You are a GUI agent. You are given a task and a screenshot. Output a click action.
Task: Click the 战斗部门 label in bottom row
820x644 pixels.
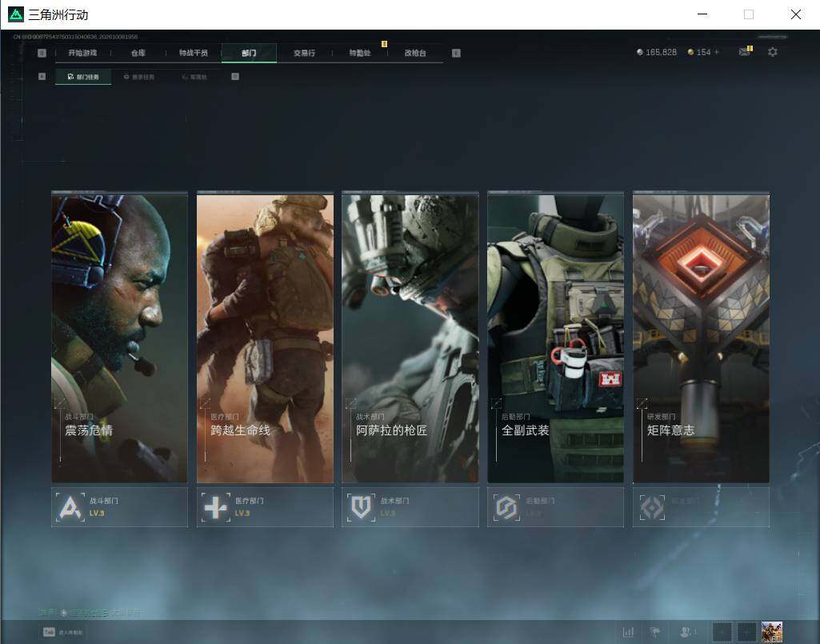point(104,501)
